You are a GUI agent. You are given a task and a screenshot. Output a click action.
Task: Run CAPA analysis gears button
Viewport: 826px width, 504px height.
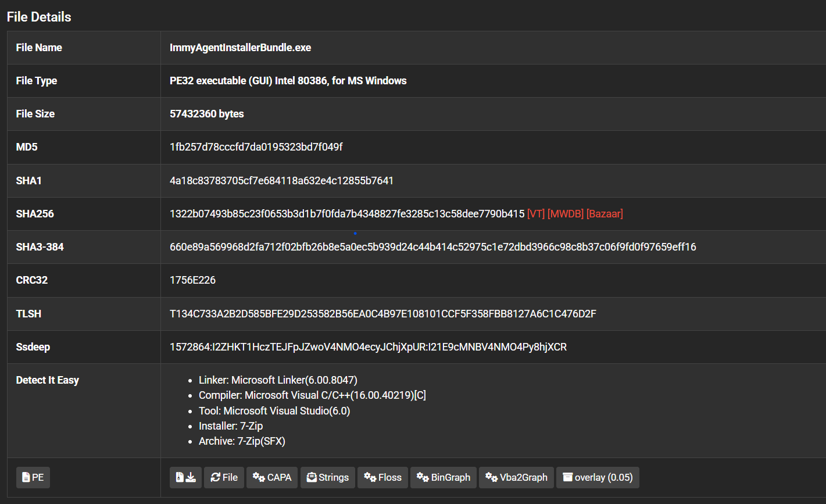272,477
